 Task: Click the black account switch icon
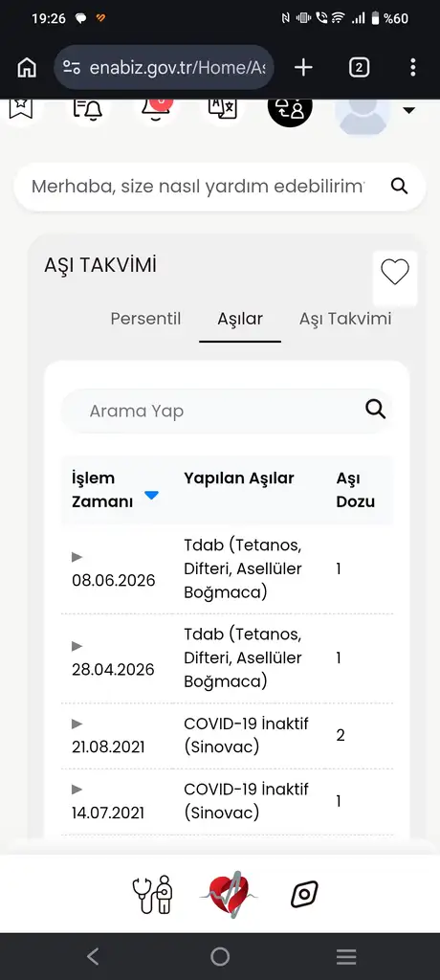coord(290,108)
